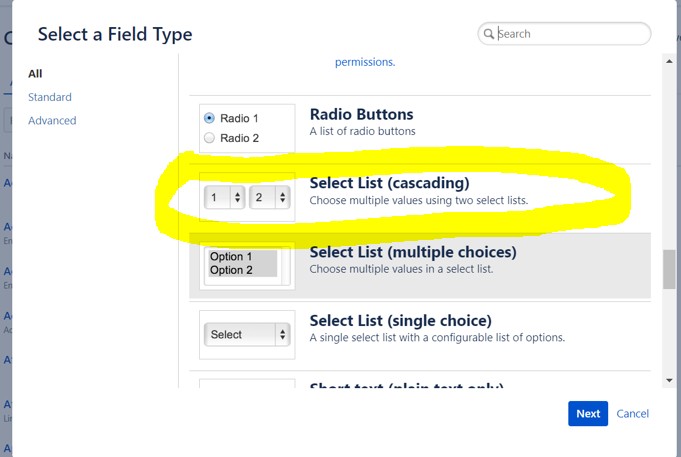Select the Radio 2 radio button

[209, 138]
